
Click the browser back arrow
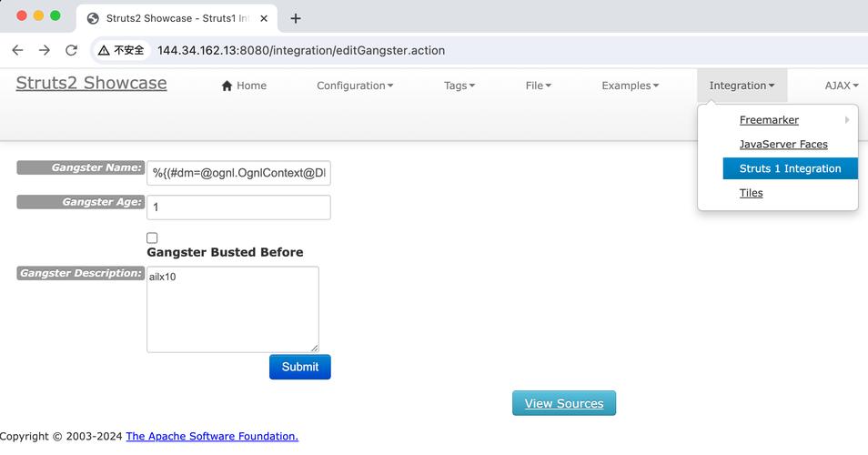pyautogui.click(x=17, y=50)
